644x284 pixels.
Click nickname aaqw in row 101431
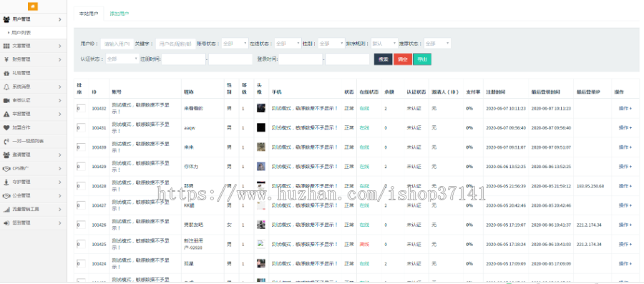click(x=190, y=127)
